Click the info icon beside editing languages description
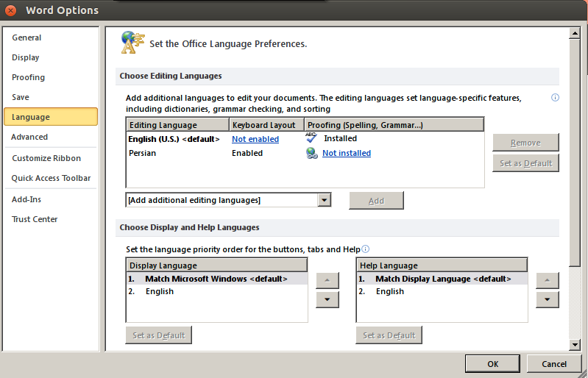588x378 pixels. point(555,98)
